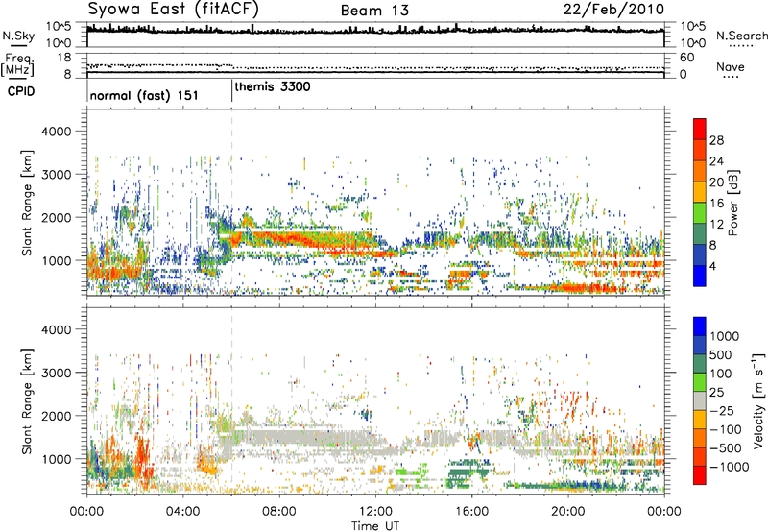768x532 pixels.
Task: Click the 'Syowa East (fitACF)' plot title
Action: pyautogui.click(x=174, y=9)
